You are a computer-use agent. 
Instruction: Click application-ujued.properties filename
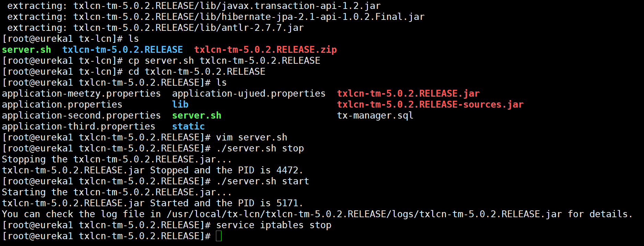(x=249, y=94)
